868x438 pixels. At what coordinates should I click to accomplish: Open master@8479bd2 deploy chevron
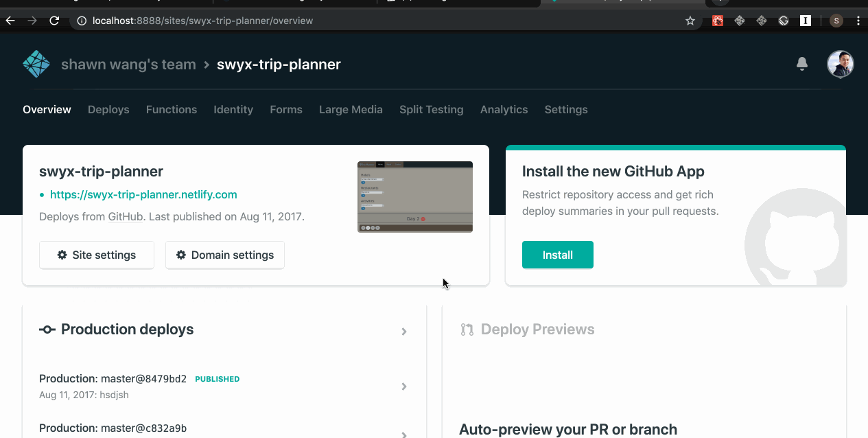[x=404, y=387]
